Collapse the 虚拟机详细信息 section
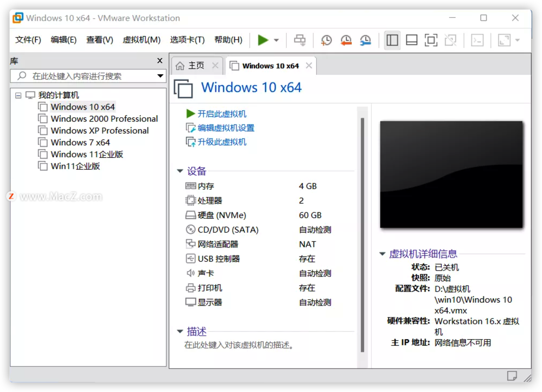Image resolution: width=542 pixels, height=392 pixels. tap(383, 254)
